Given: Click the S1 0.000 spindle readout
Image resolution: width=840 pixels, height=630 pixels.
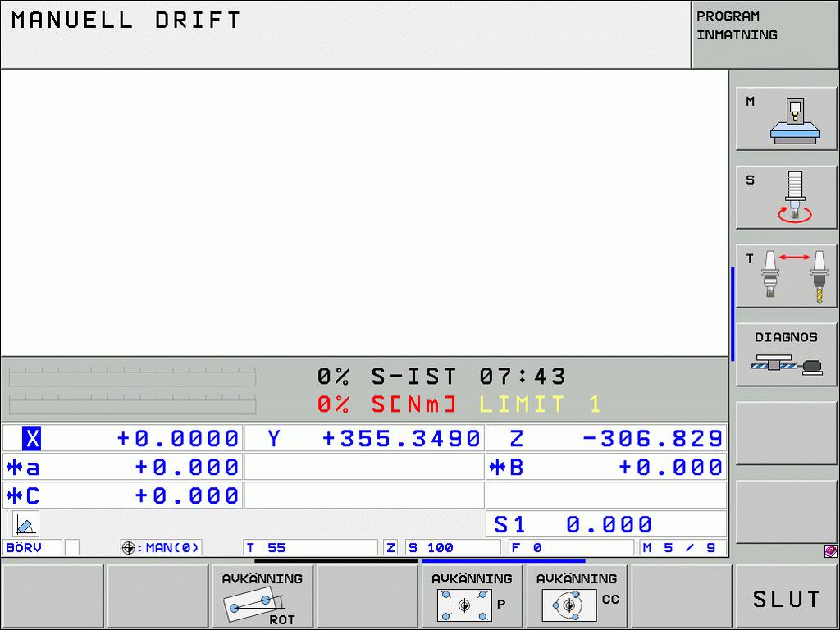Looking at the screenshot, I should pos(606,524).
